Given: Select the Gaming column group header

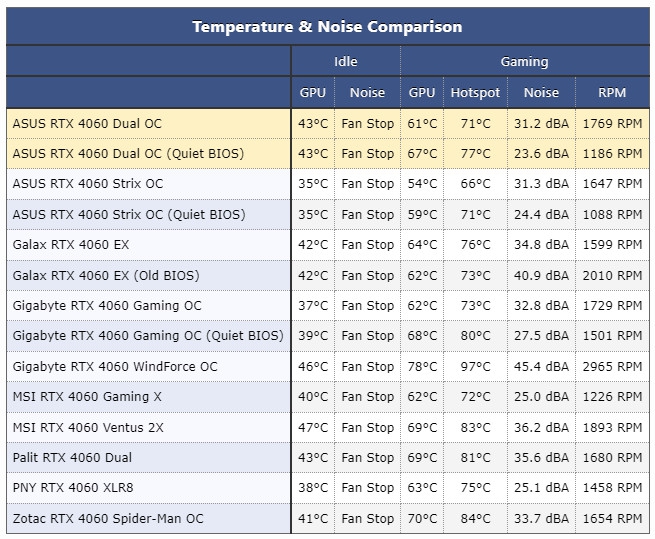Looking at the screenshot, I should pos(524,62).
